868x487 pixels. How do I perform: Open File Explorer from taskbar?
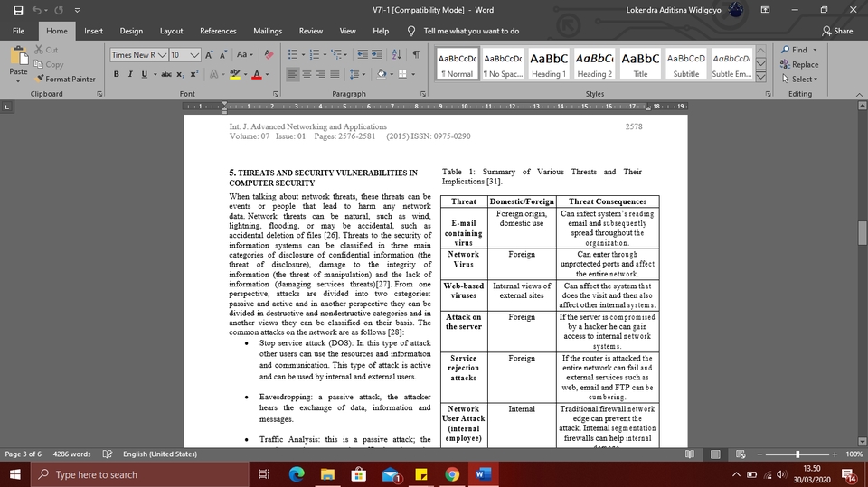tap(327, 475)
